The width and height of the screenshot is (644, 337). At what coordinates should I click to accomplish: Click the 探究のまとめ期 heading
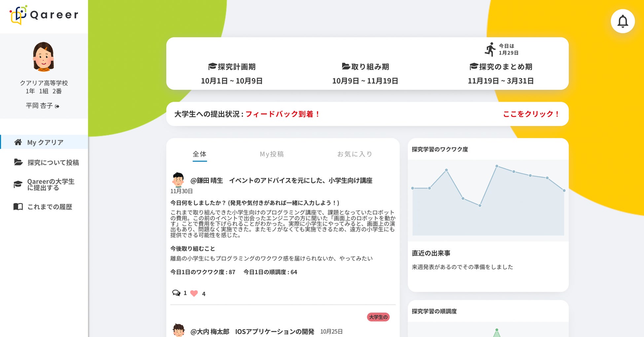tap(506, 67)
